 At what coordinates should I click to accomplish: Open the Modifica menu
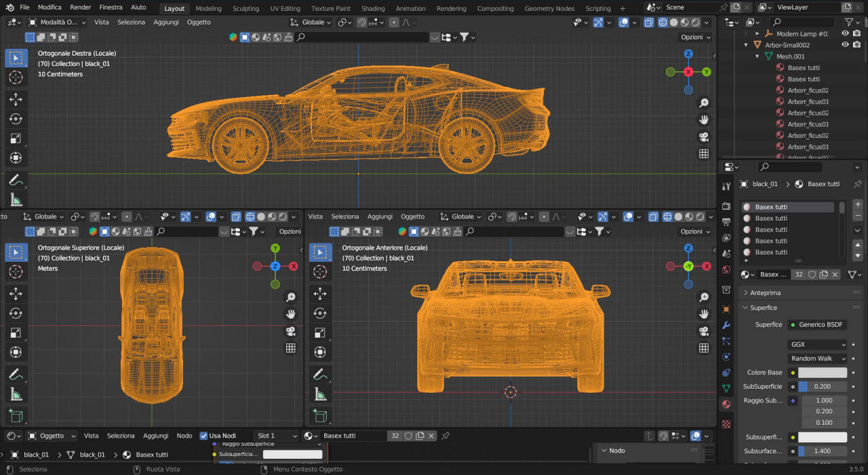[x=50, y=7]
